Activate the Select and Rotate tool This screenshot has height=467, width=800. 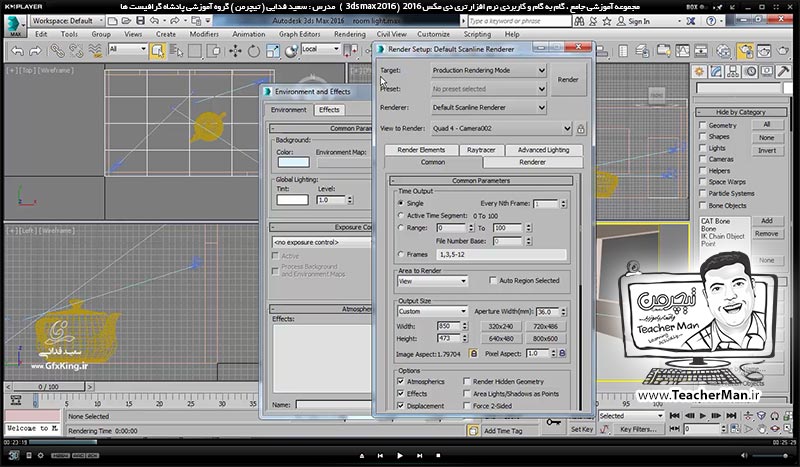[x=254, y=51]
